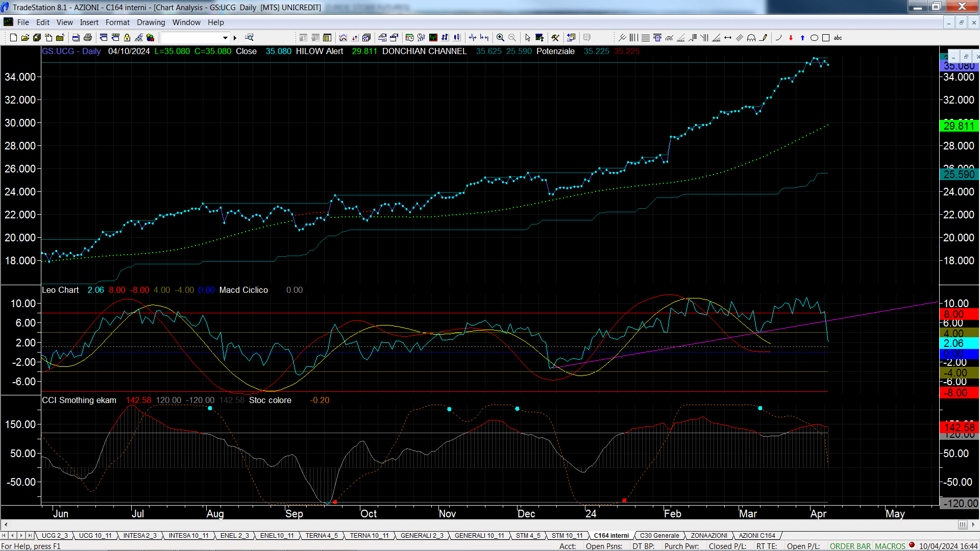The image size is (980, 551).
Task: Click the Save All disks icon
Action: pos(37,37)
